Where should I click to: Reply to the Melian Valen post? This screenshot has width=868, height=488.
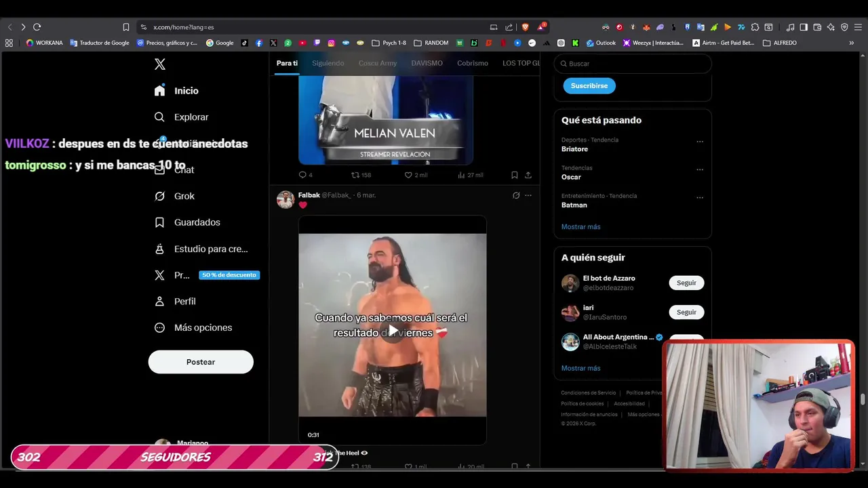point(305,175)
